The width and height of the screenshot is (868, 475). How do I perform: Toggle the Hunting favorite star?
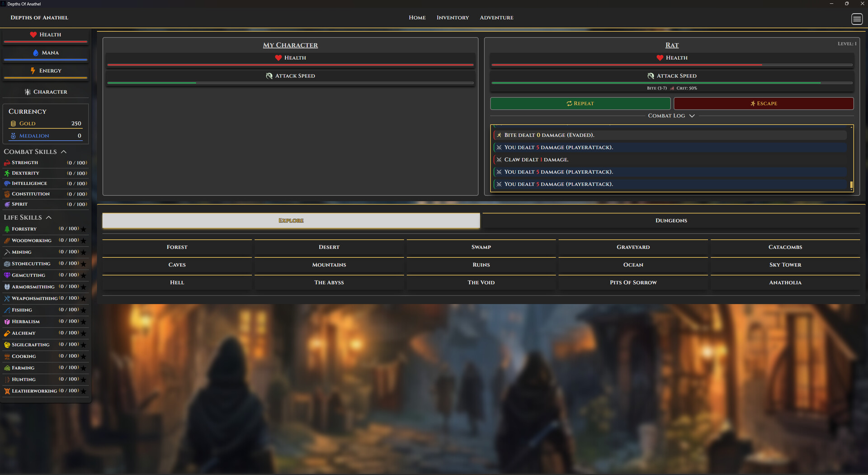point(85,379)
